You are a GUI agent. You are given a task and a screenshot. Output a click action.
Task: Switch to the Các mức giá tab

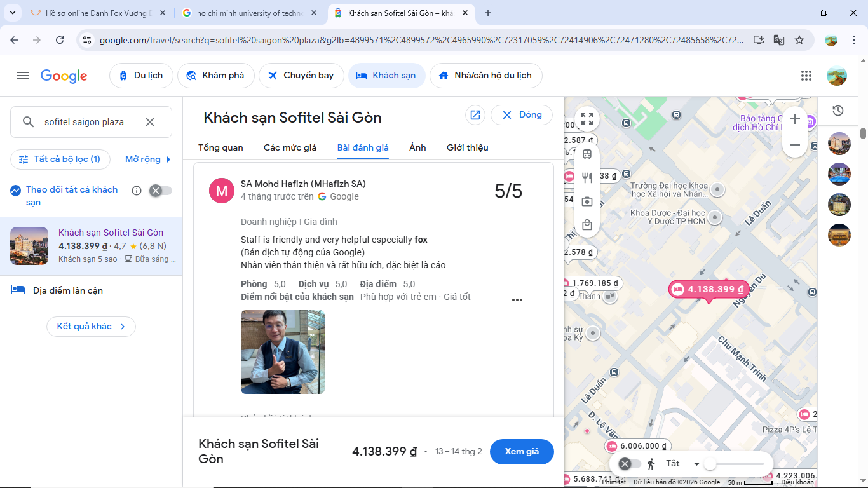click(x=290, y=147)
